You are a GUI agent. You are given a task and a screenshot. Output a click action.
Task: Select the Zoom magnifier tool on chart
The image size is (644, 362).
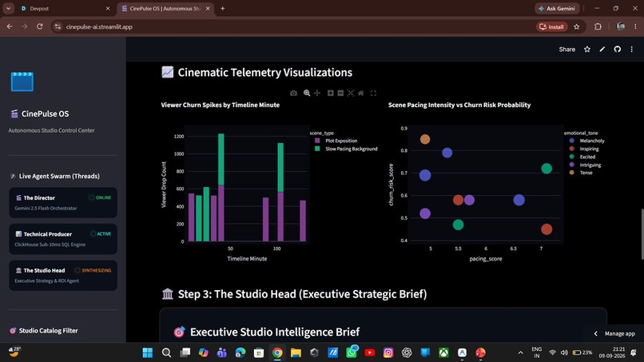(307, 93)
